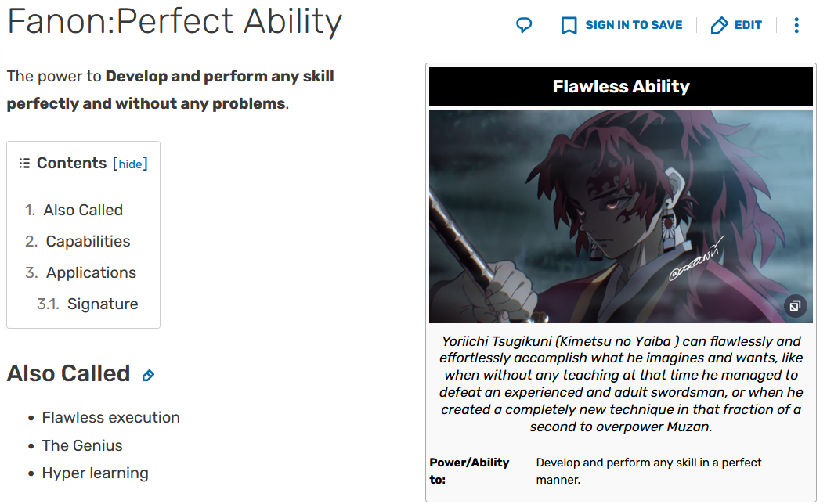The image size is (827, 504).
Task: Open the comments speech bubble icon
Action: 524,25
